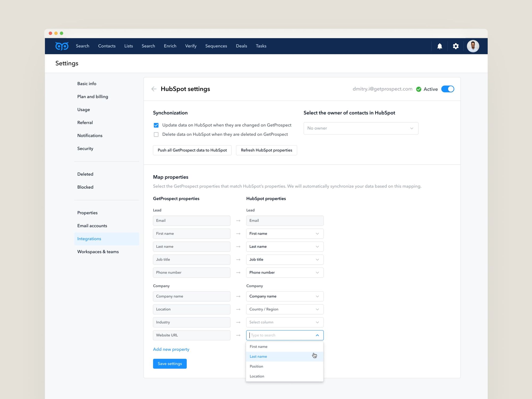532x399 pixels.
Task: Open the No owner dropdown
Action: (361, 128)
